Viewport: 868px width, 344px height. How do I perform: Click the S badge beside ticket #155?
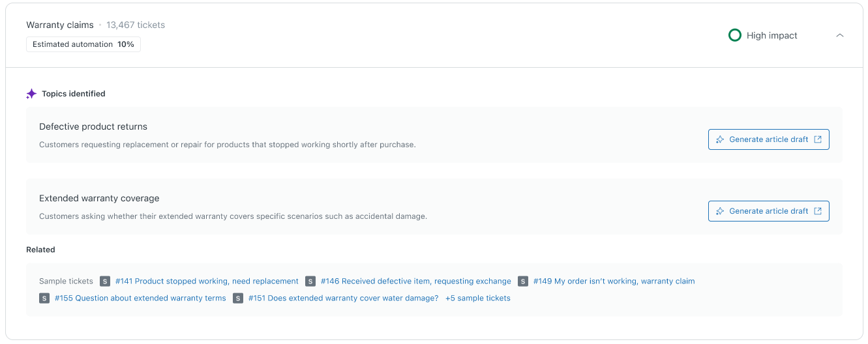pos(44,298)
